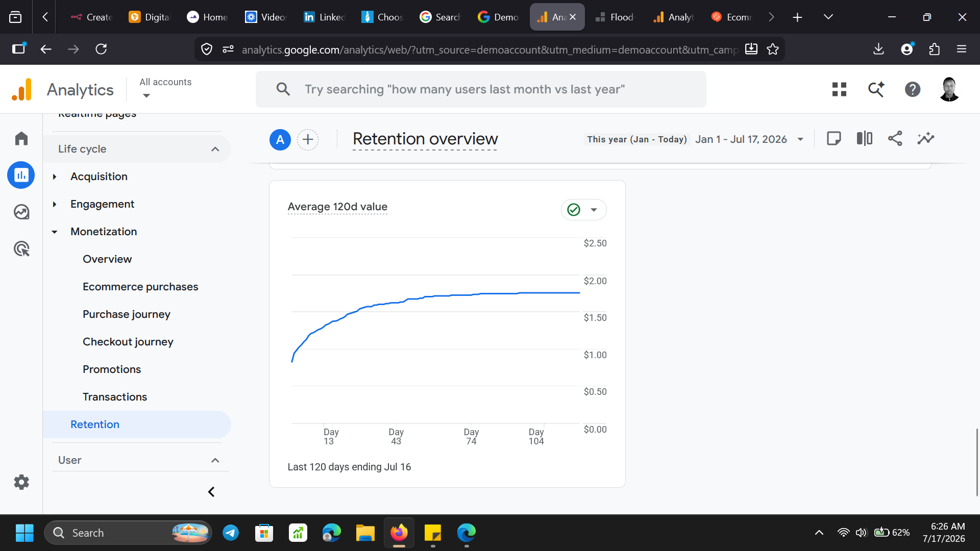
Task: Click the Retention overview title
Action: (425, 139)
